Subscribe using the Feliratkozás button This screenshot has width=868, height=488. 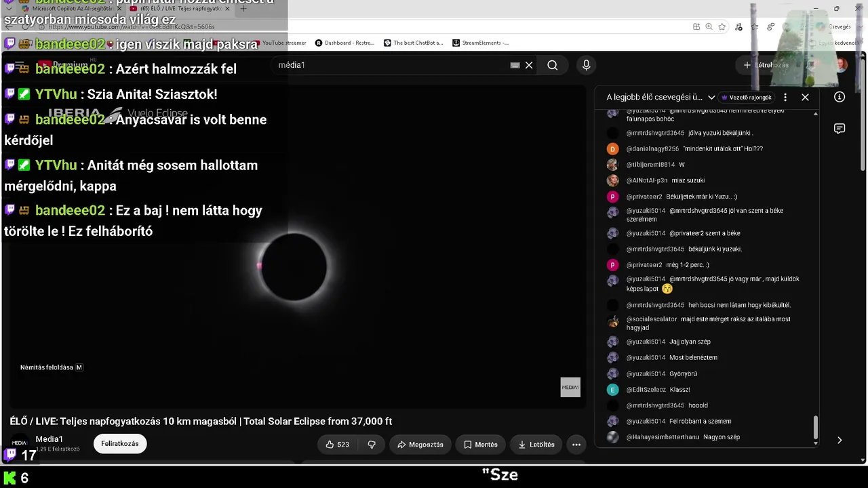(x=120, y=444)
